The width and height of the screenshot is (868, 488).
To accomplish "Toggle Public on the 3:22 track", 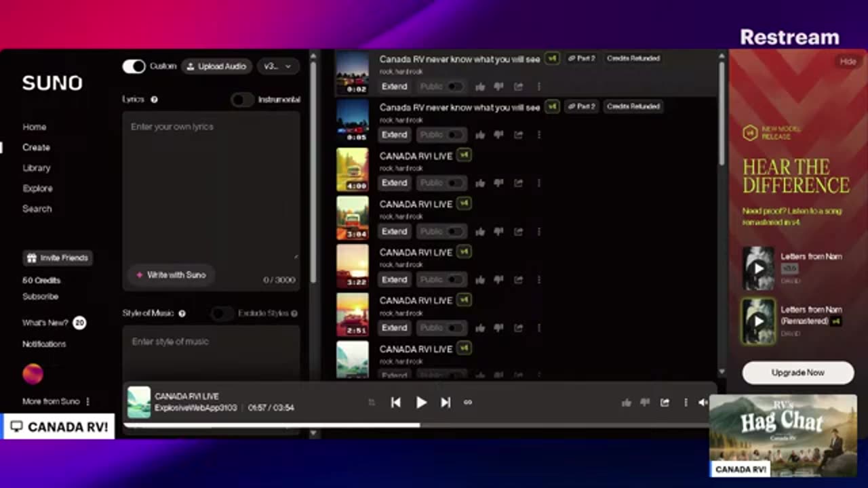I will pos(455,279).
